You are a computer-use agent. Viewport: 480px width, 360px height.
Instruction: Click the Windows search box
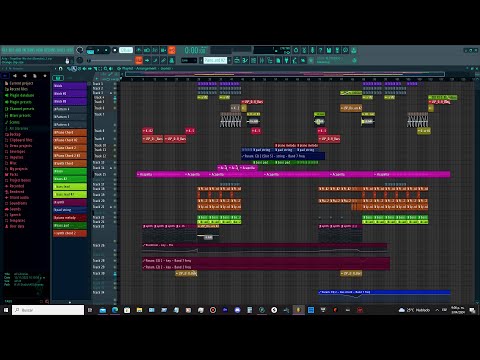(48, 310)
